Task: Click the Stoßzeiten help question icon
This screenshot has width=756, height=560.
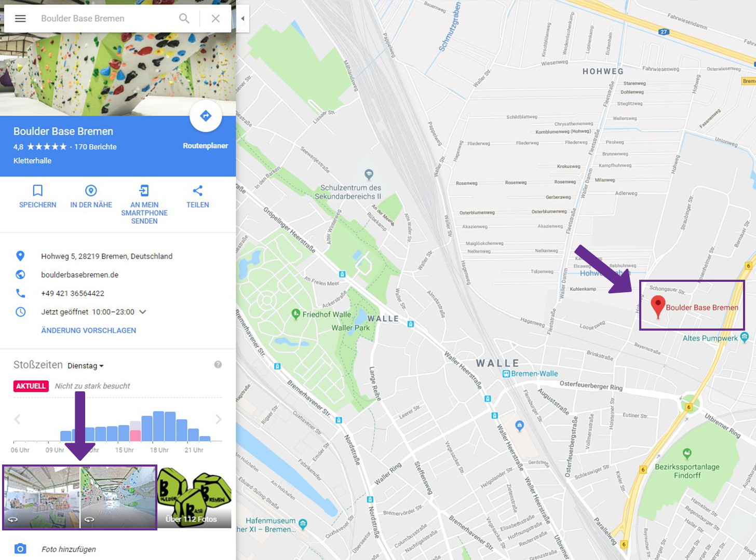Action: tap(218, 365)
